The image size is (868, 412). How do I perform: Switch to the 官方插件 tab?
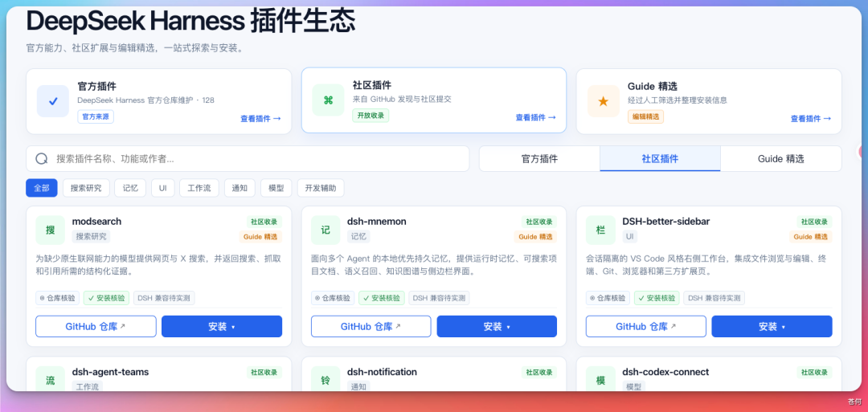[x=540, y=159]
